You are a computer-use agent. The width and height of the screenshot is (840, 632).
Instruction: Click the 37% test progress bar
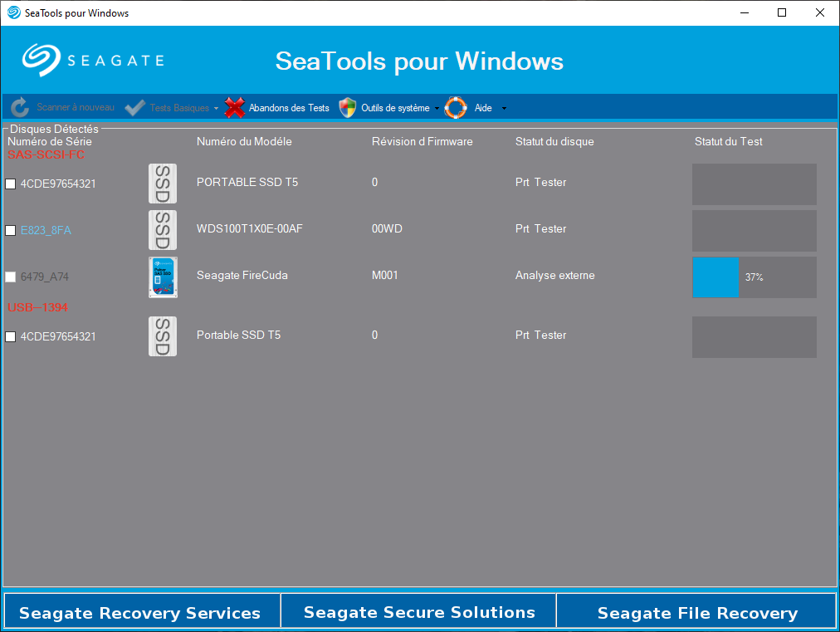pos(755,277)
